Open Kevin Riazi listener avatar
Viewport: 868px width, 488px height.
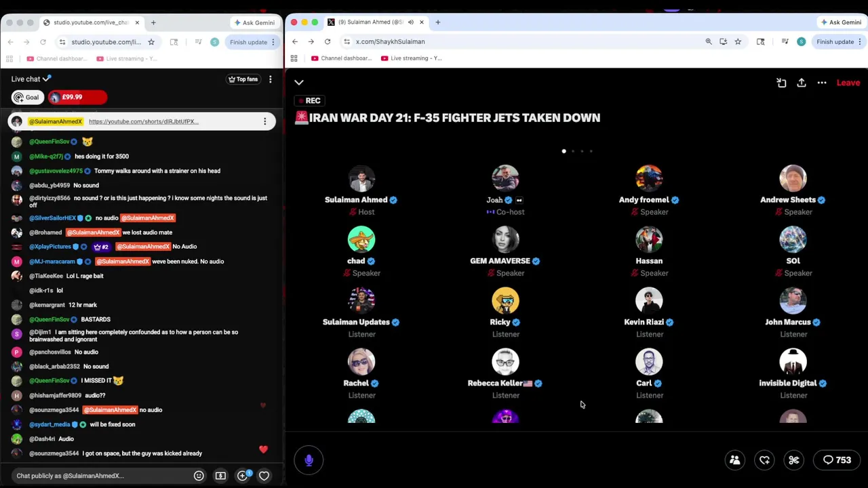point(649,300)
